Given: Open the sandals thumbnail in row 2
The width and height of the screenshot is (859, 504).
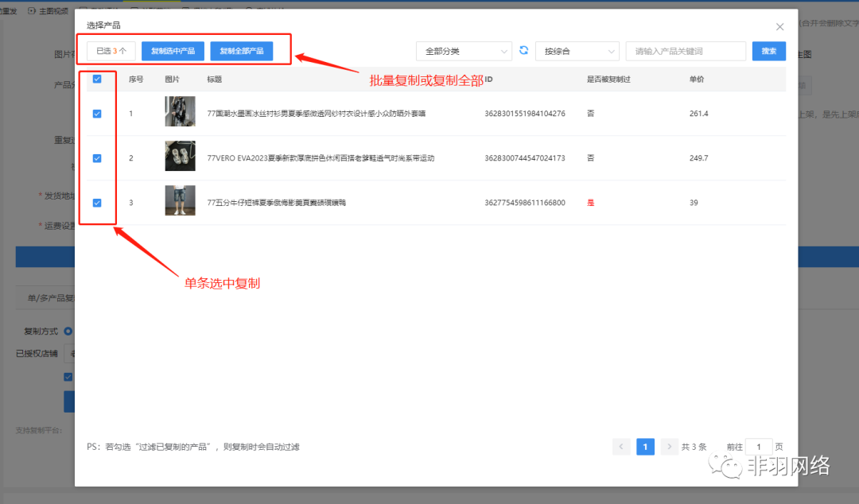Looking at the screenshot, I should (180, 157).
